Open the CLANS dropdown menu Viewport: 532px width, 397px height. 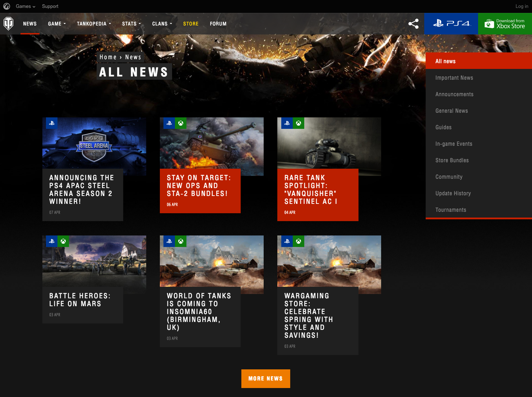pyautogui.click(x=162, y=24)
